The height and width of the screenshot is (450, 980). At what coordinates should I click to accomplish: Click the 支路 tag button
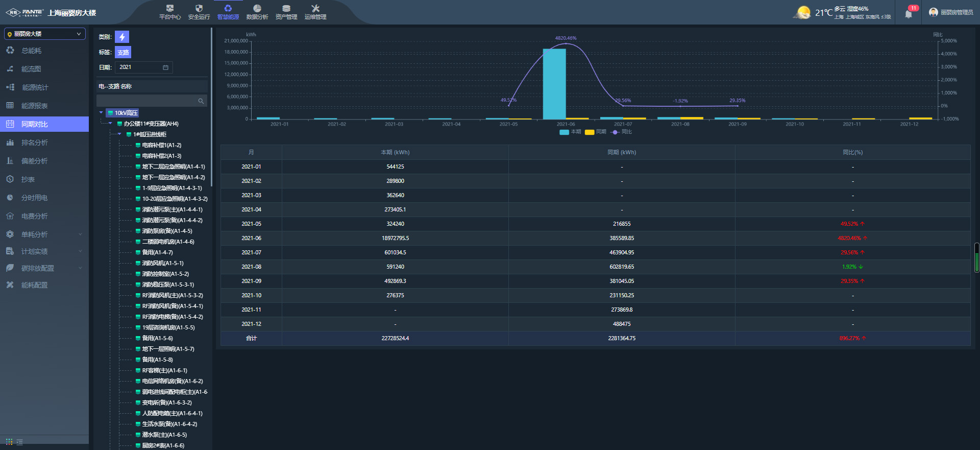(x=123, y=52)
